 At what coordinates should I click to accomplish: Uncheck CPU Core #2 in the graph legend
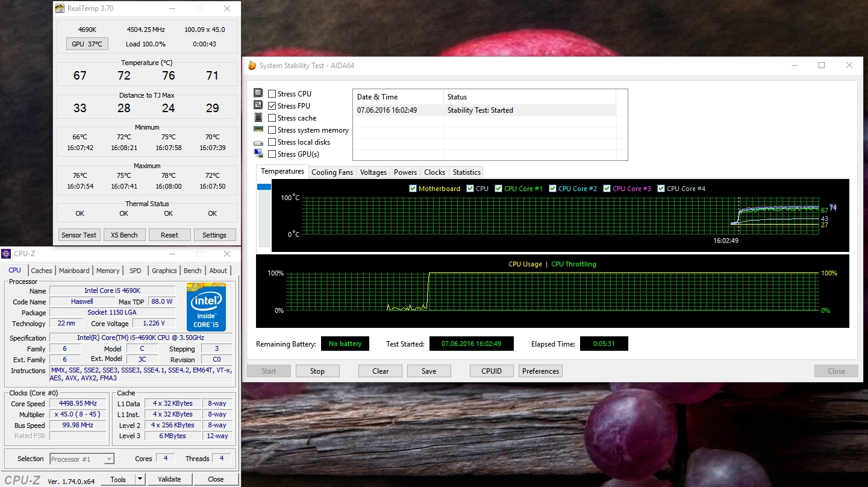553,189
